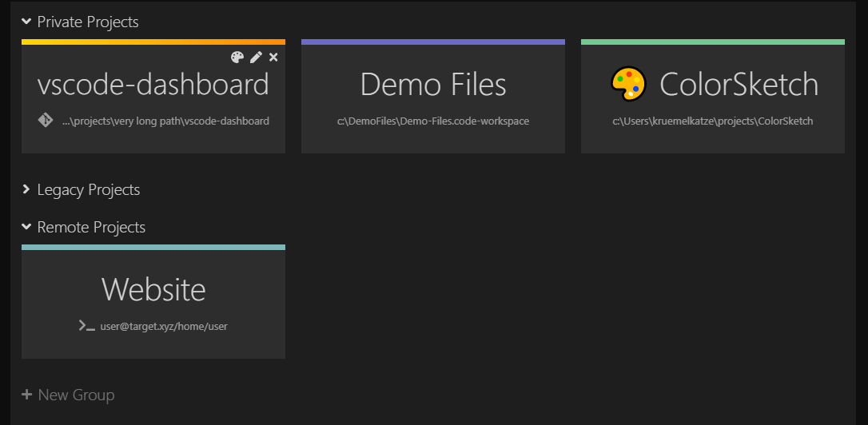Collapse the Remote Projects group chevron
The height and width of the screenshot is (425, 868).
coord(26,226)
